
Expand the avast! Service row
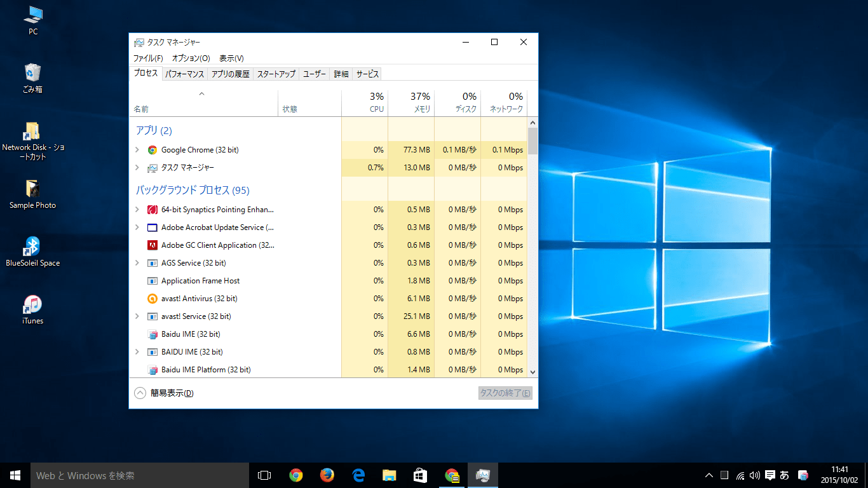pos(137,316)
